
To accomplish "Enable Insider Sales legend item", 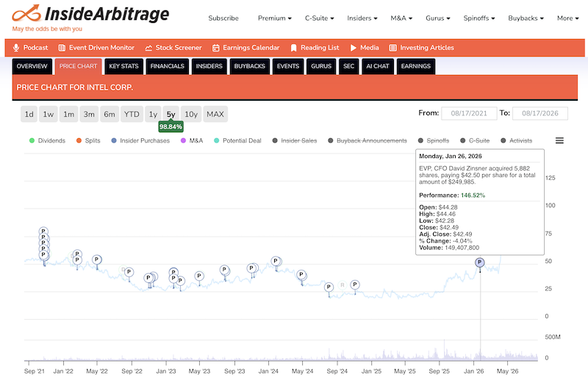I will (x=295, y=140).
